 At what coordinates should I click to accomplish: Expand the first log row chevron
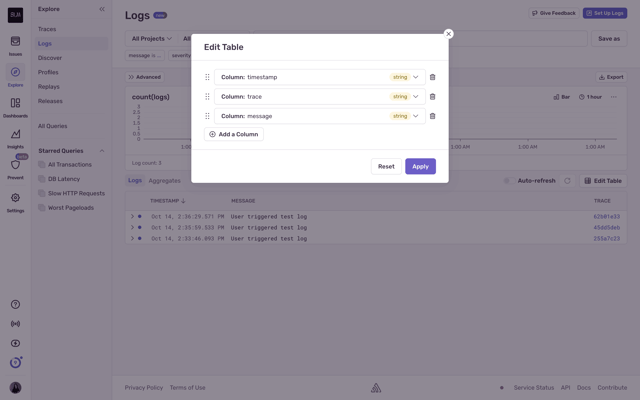132,216
